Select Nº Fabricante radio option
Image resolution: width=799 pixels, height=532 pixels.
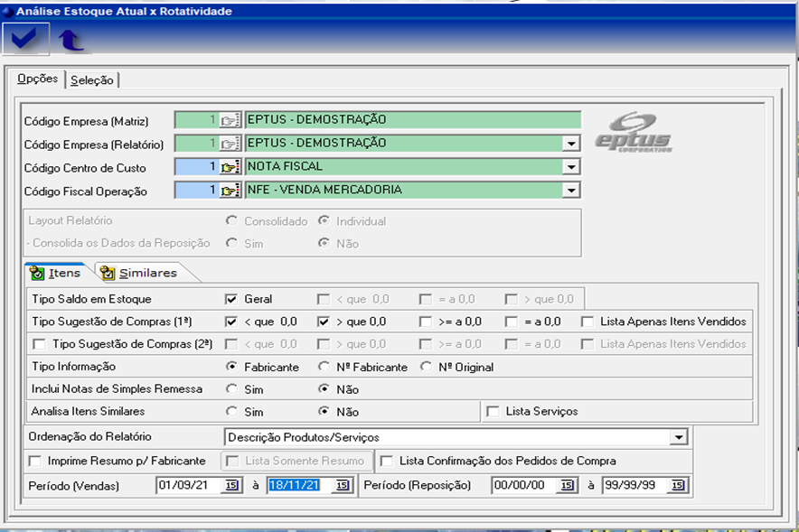(x=324, y=367)
